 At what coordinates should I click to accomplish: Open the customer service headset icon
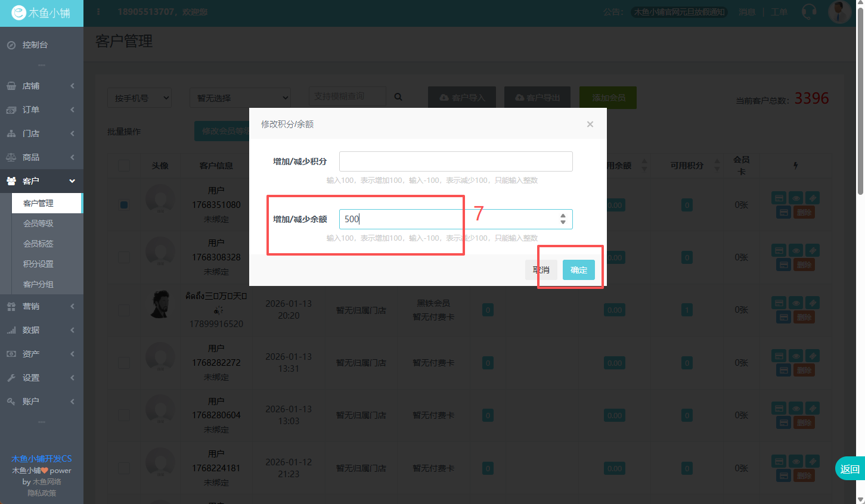809,12
